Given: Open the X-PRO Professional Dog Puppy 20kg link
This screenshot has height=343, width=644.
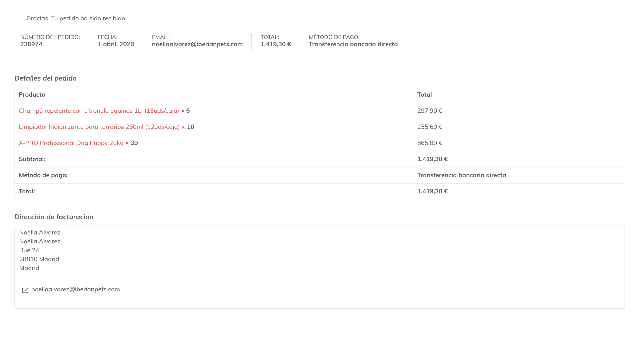Looking at the screenshot, I should pyautogui.click(x=71, y=143).
